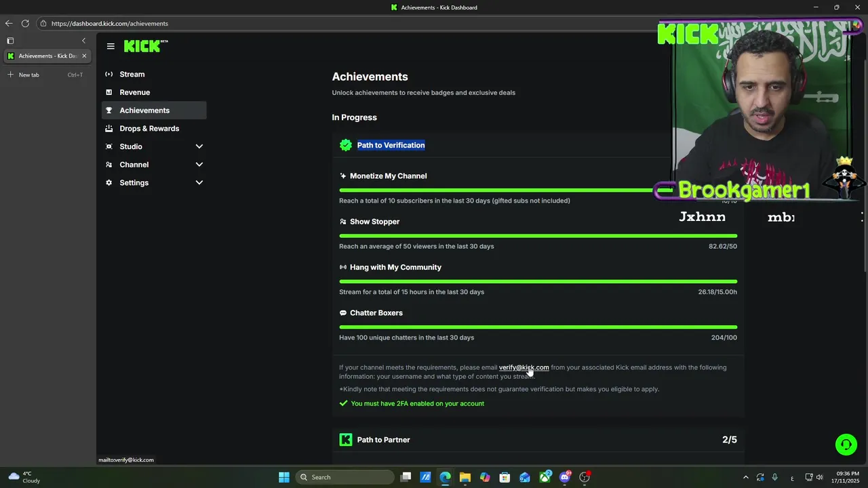The width and height of the screenshot is (868, 488).
Task: Open Discord from the taskbar
Action: point(565,477)
